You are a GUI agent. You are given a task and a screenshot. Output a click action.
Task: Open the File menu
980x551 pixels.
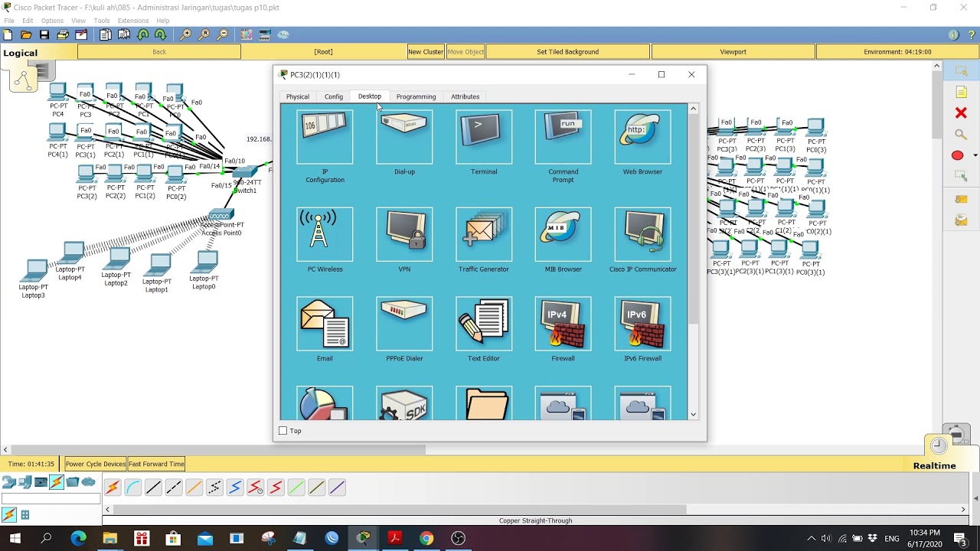click(x=9, y=21)
